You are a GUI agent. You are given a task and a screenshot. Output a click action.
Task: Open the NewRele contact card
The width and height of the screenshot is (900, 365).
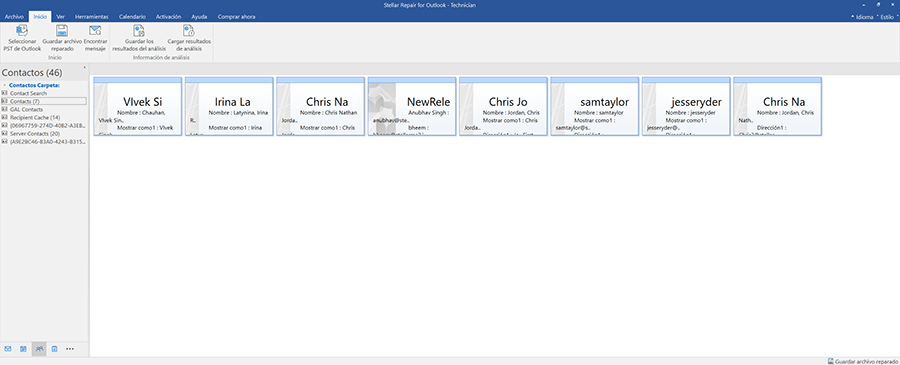tap(412, 106)
